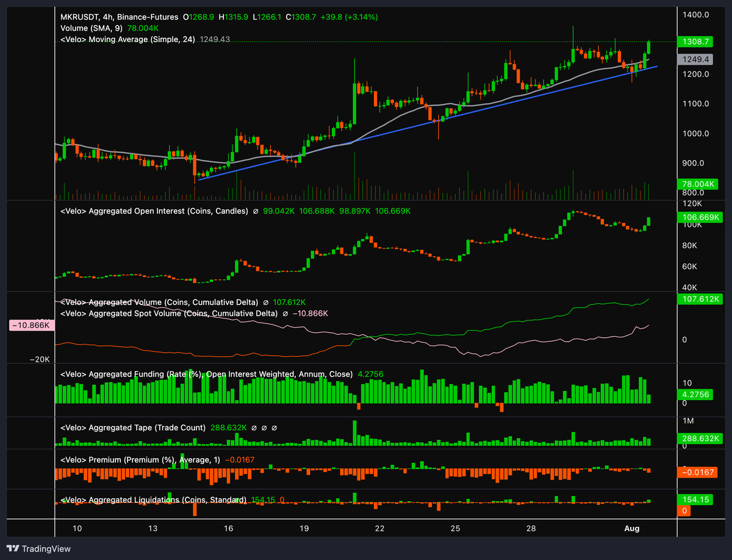Click the 106.688K open interest high value
Image resolution: width=732 pixels, height=560 pixels.
pyautogui.click(x=318, y=211)
